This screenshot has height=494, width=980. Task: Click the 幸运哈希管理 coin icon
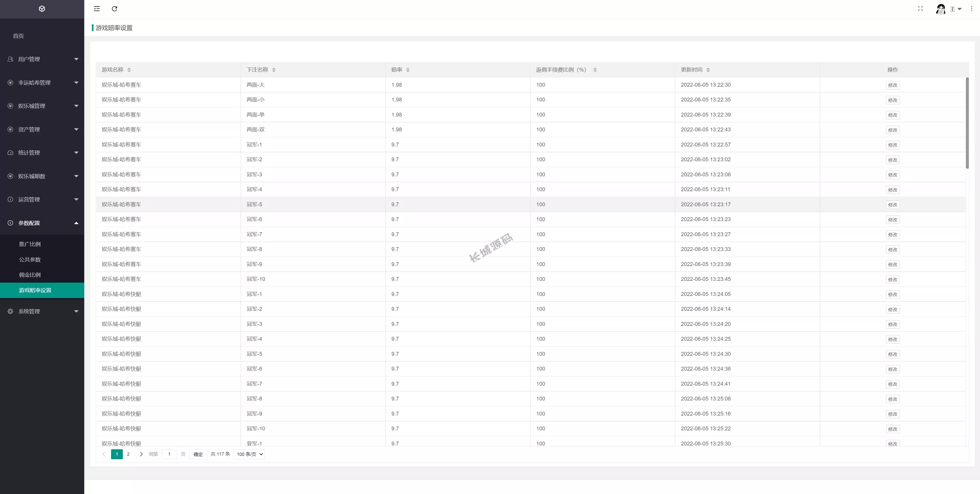(x=10, y=83)
